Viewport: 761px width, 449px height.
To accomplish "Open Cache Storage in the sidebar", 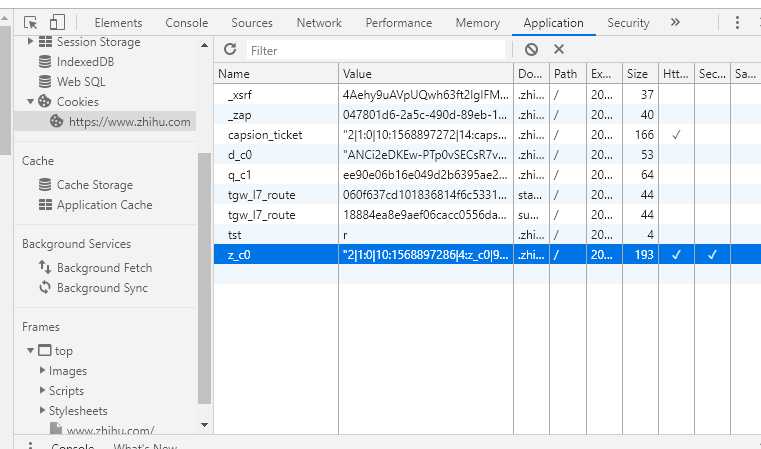I will click(95, 185).
